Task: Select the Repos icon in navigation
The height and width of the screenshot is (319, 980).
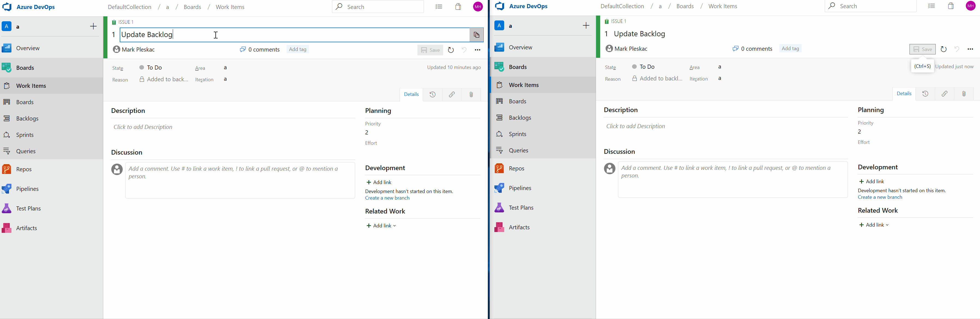Action: coord(7,169)
